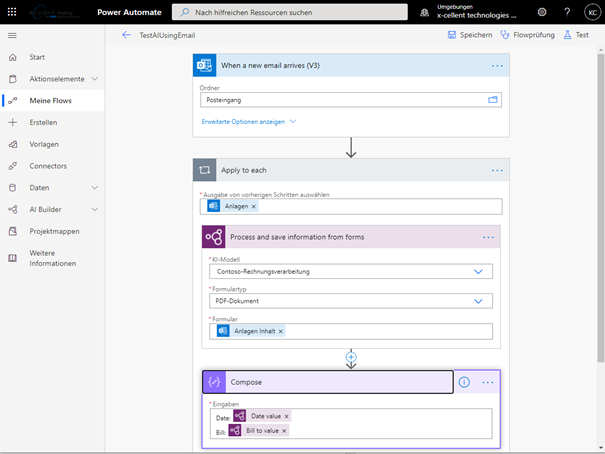Open the help question mark icon

click(x=567, y=12)
